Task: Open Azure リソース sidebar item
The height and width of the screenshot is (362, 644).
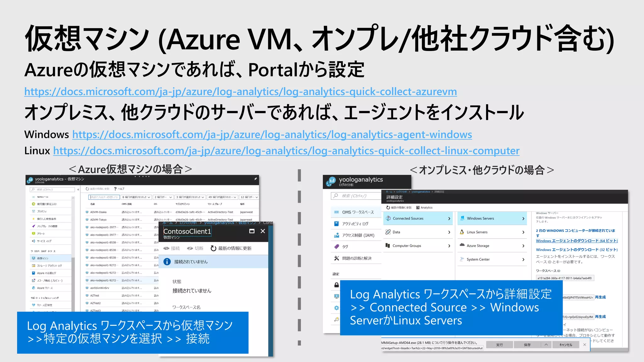Action: click(x=50, y=288)
